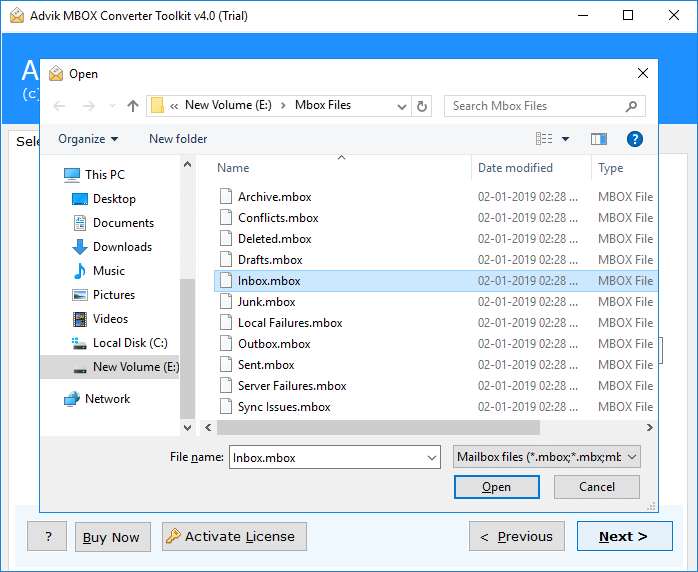Change the view layout icon
Viewport: 698px width, 572px height.
coord(544,139)
